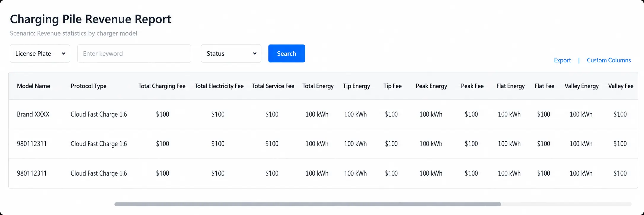The image size is (644, 215).
Task: Click the Tip Fee column header
Action: tap(392, 86)
